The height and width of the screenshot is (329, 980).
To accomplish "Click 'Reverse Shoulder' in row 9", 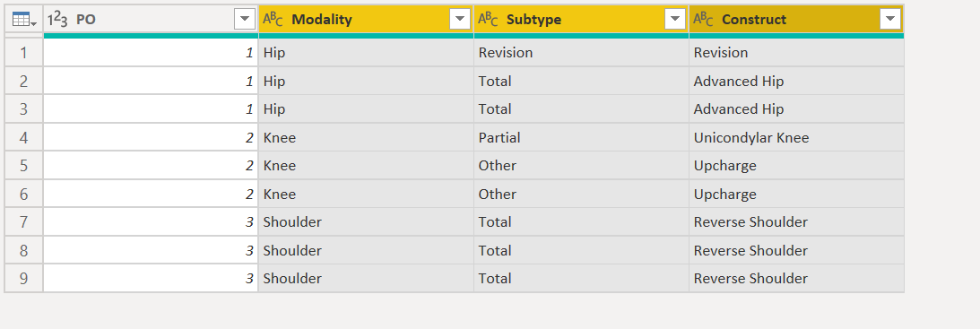I will tap(796, 278).
